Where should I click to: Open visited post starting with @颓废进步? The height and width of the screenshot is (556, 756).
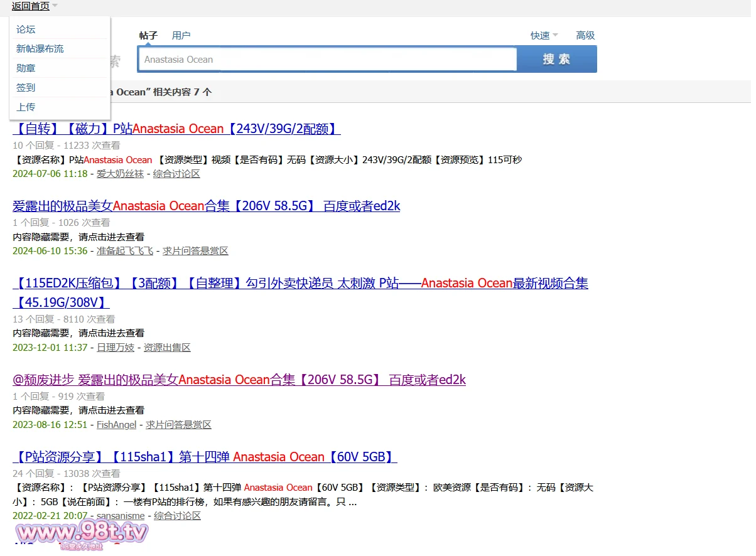pos(239,380)
